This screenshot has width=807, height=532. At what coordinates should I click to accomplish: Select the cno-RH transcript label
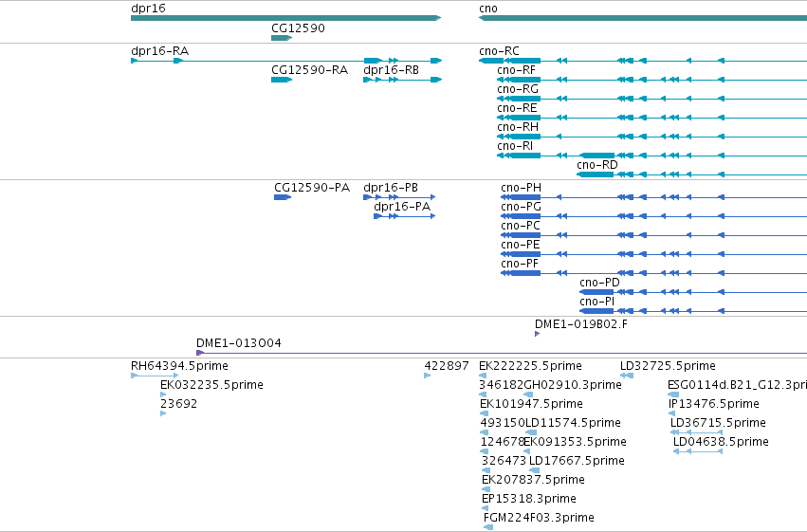518,127
